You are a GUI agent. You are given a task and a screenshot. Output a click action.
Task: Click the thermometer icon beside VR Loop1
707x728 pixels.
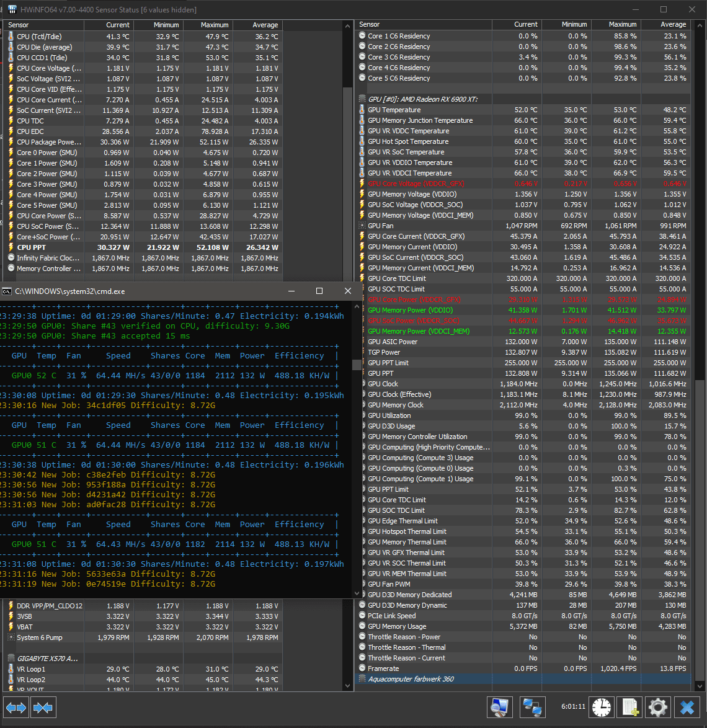point(11,669)
